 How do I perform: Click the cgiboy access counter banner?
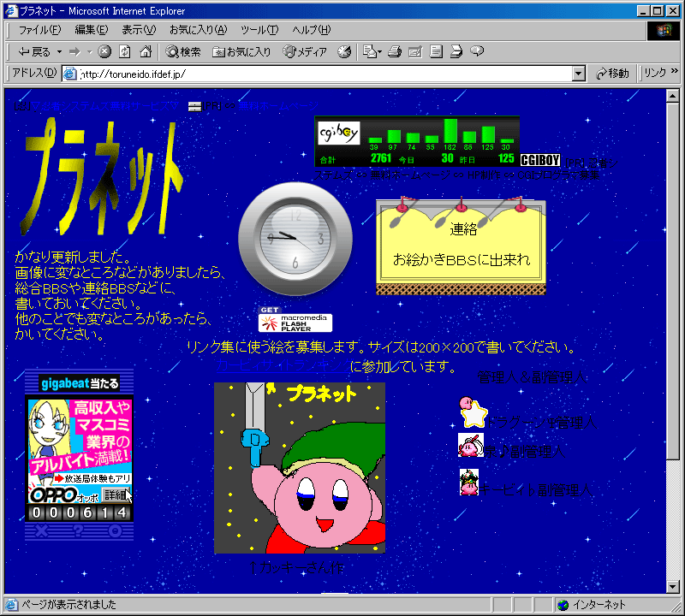tap(417, 141)
